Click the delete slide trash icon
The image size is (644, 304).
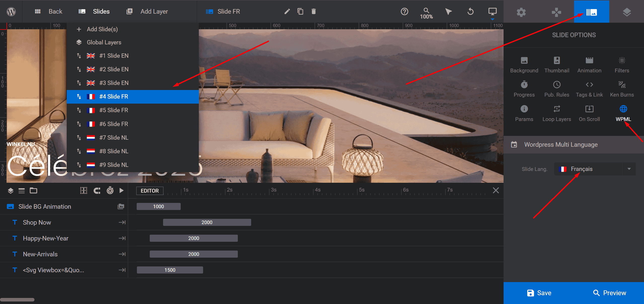(x=313, y=11)
